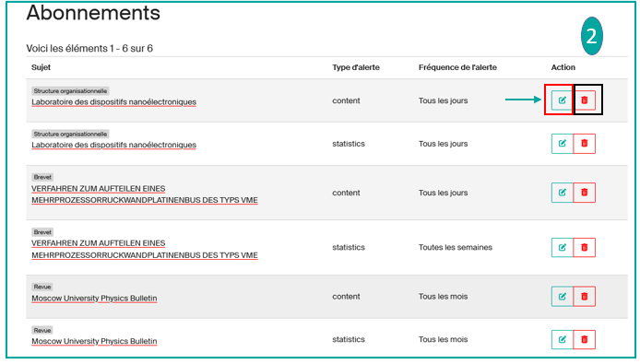Delete the nanoélectroniques statistics alert
Viewport: 640px width, 364px height.
(x=585, y=144)
